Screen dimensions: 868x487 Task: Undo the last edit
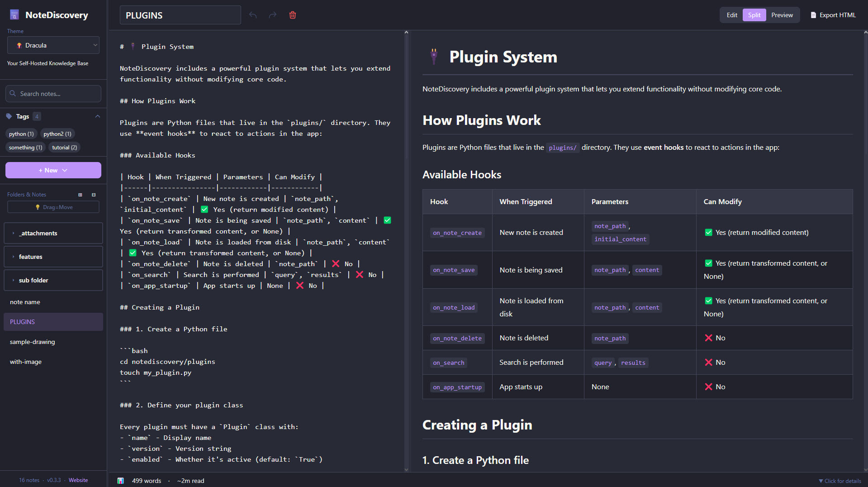tap(253, 15)
